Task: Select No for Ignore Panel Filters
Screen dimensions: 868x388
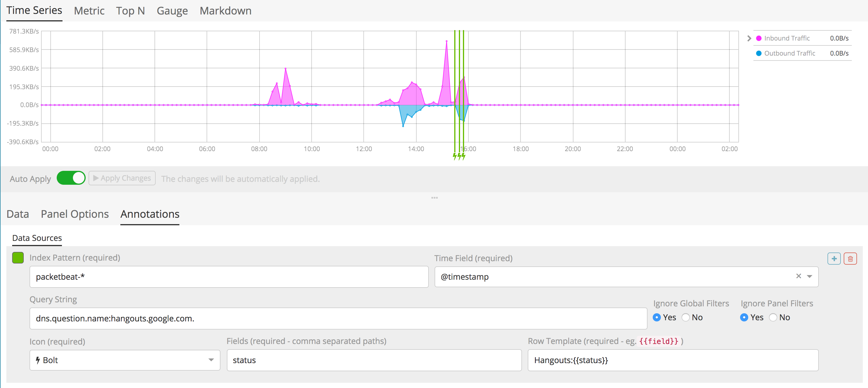Action: (x=773, y=317)
